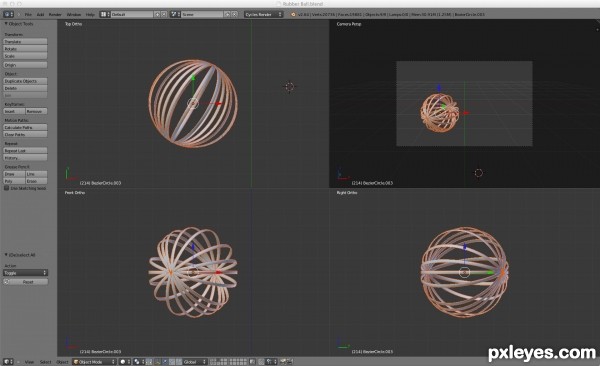
Task: Enable Use Sketching Sessions checkbox
Action: point(7,188)
